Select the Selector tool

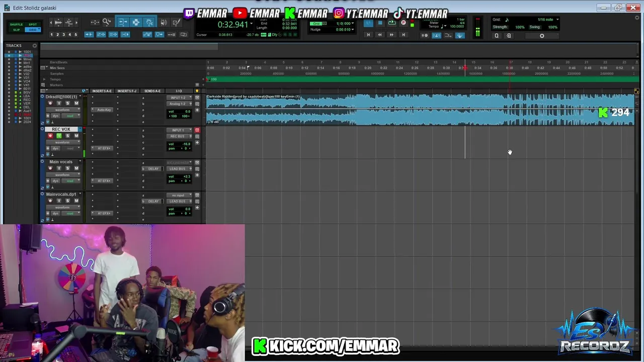tap(136, 22)
